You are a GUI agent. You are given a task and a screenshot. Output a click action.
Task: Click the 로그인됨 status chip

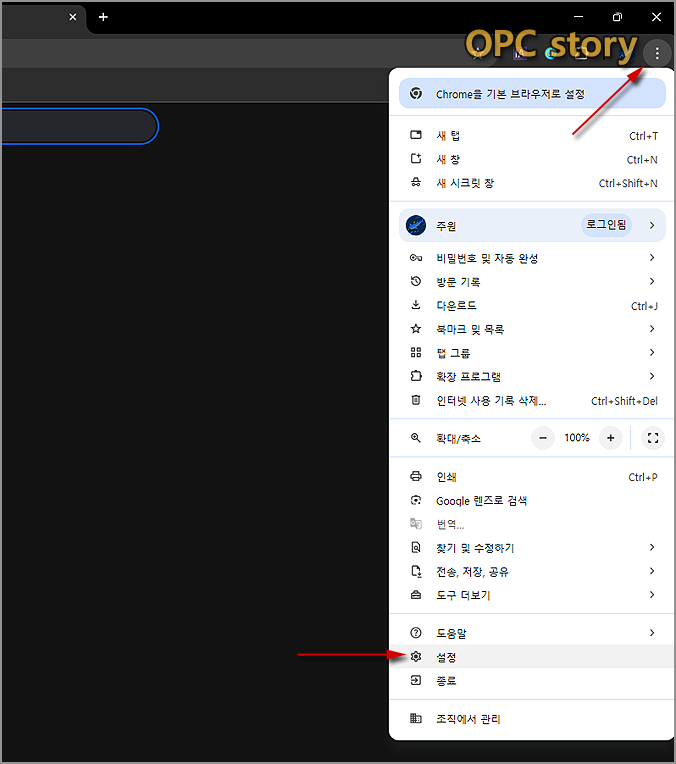pyautogui.click(x=606, y=225)
